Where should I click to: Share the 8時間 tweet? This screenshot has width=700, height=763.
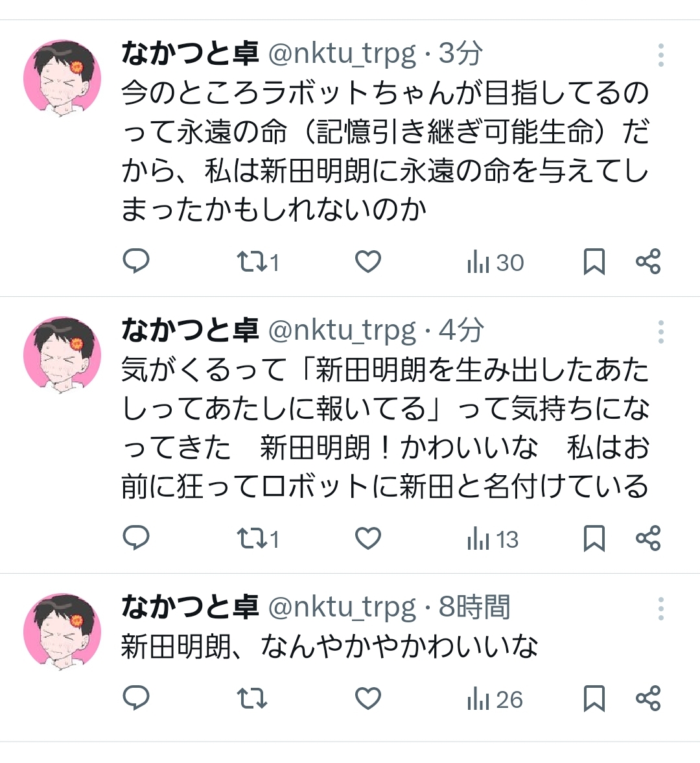647,699
